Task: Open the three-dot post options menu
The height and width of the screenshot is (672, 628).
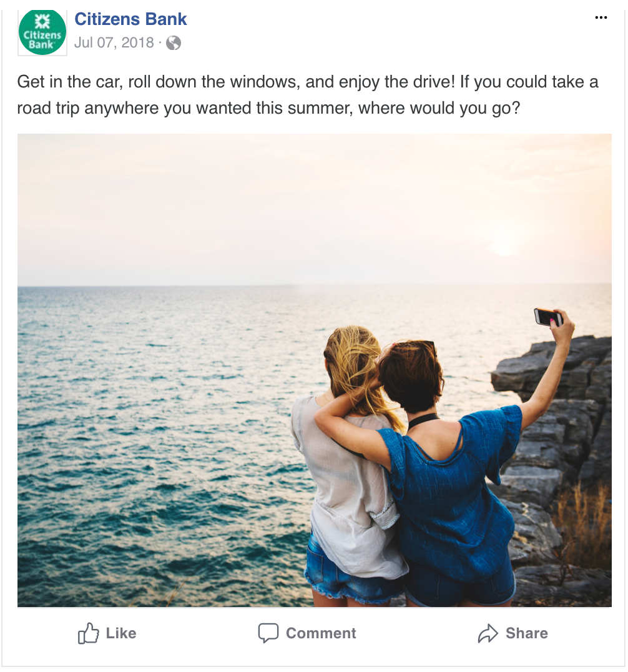Action: coord(601,17)
